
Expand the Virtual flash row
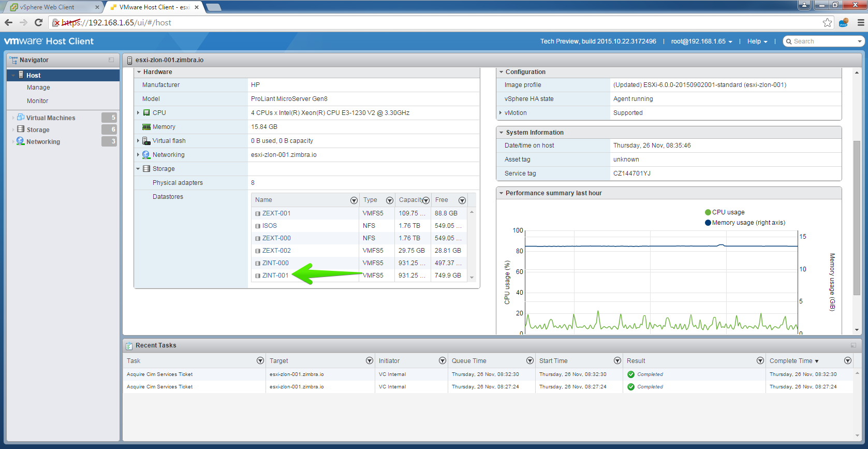[138, 141]
